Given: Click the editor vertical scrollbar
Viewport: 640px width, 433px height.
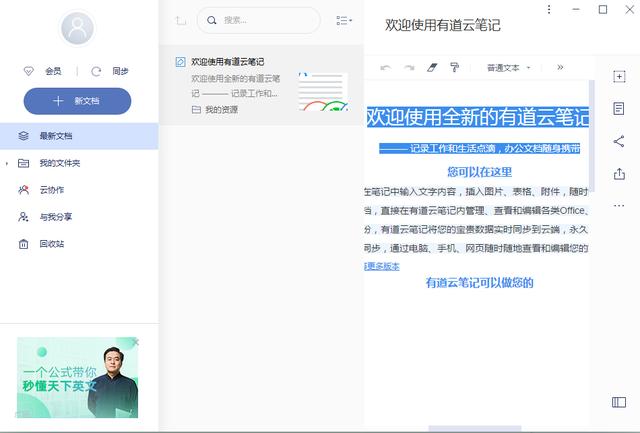Looking at the screenshot, I should click(591, 136).
